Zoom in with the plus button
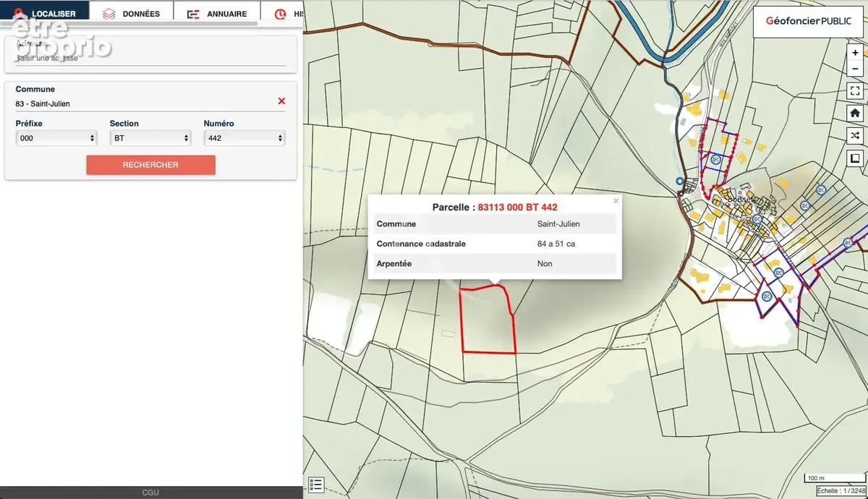Screen dimensions: 868x499 (855, 54)
